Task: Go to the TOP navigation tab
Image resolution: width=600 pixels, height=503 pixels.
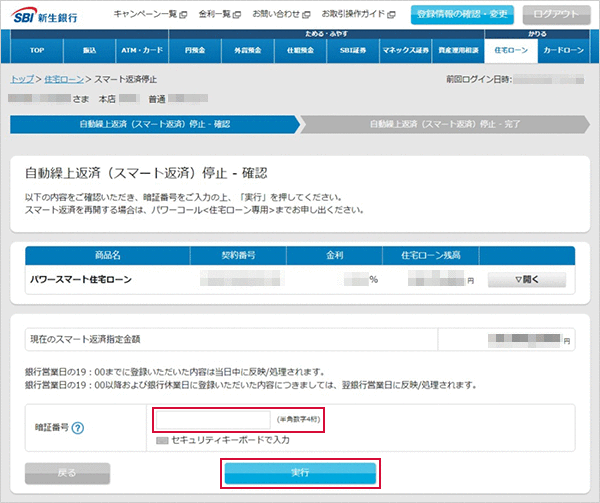Action: pyautogui.click(x=37, y=49)
